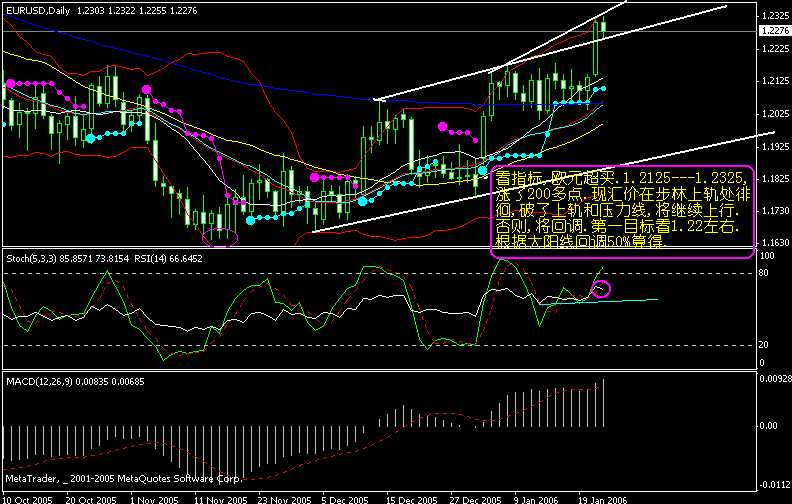Click the RSI(14) 66.6452 label
The width and height of the screenshot is (792, 504).
pos(168,259)
